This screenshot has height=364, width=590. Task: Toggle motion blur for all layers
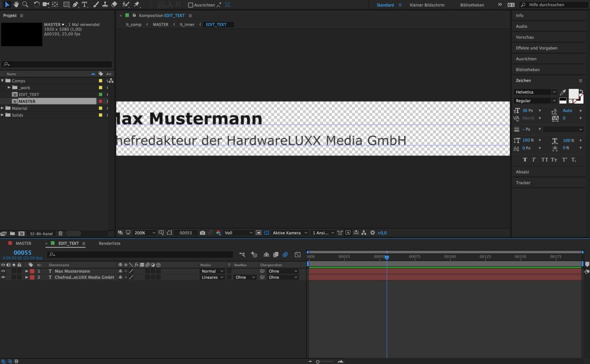pyautogui.click(x=285, y=255)
